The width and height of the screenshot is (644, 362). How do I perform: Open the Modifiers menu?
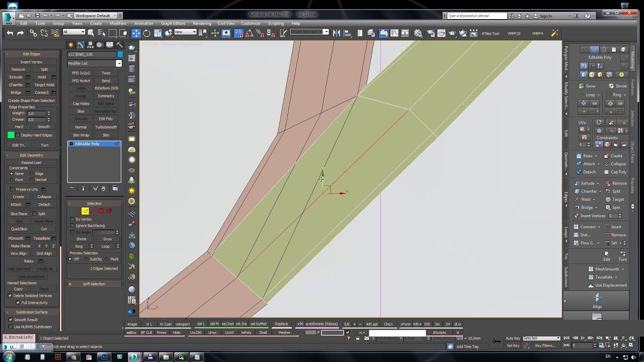point(118,24)
